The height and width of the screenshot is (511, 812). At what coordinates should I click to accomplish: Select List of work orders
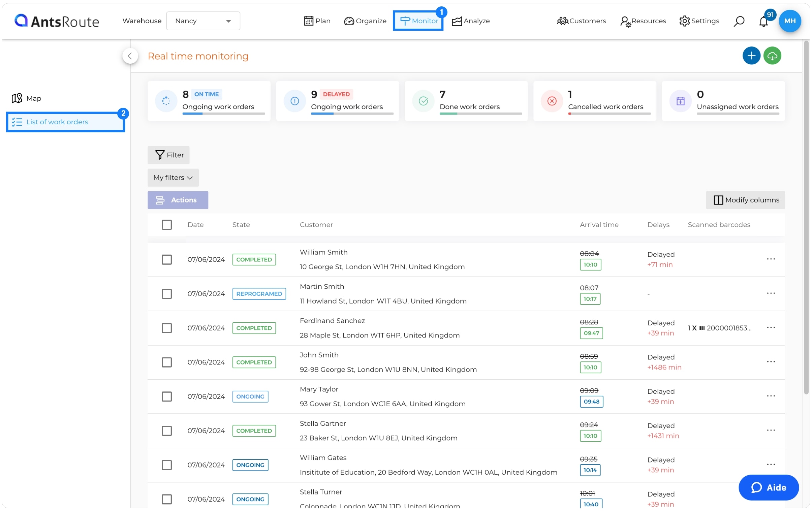click(x=66, y=122)
